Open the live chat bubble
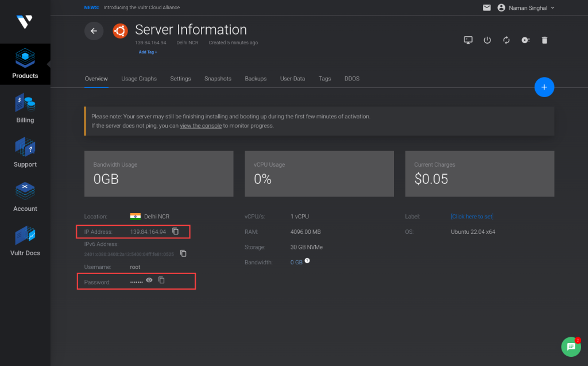Image resolution: width=588 pixels, height=366 pixels. [x=571, y=346]
